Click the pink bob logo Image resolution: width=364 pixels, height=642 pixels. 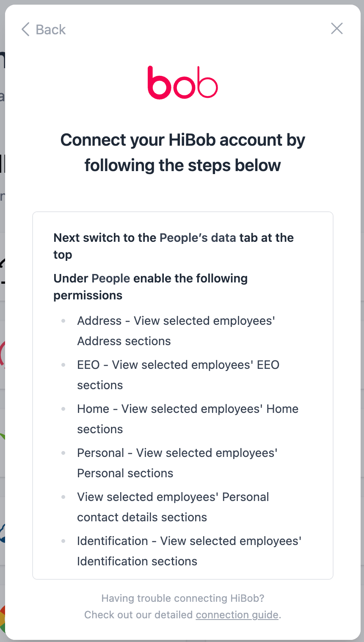(x=182, y=82)
